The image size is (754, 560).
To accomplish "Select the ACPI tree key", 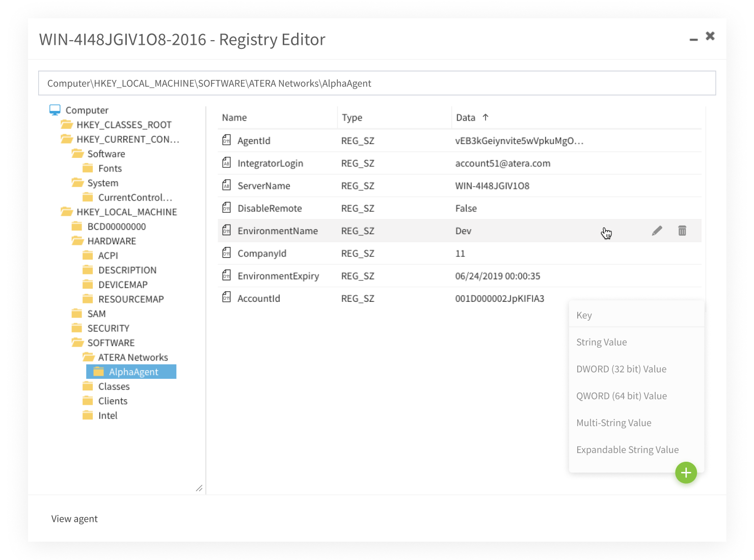I will click(108, 256).
